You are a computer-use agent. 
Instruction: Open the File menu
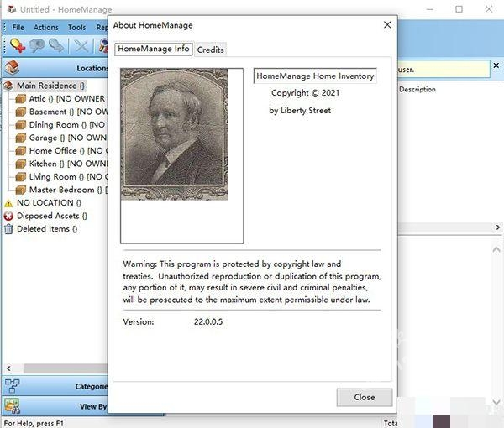[18, 28]
